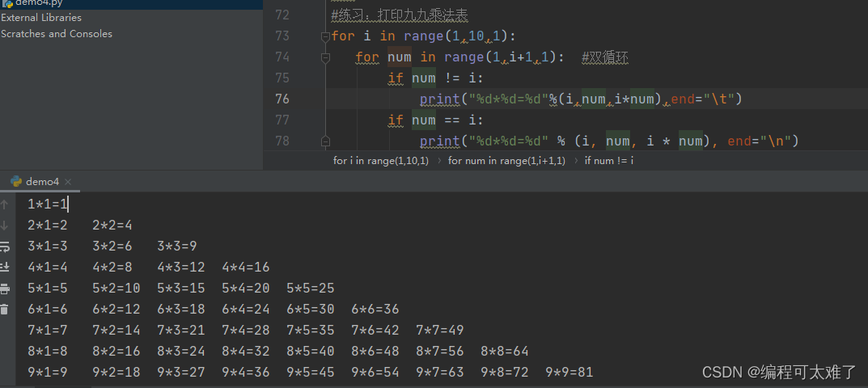Click console output '4*4=16'

tap(246, 268)
